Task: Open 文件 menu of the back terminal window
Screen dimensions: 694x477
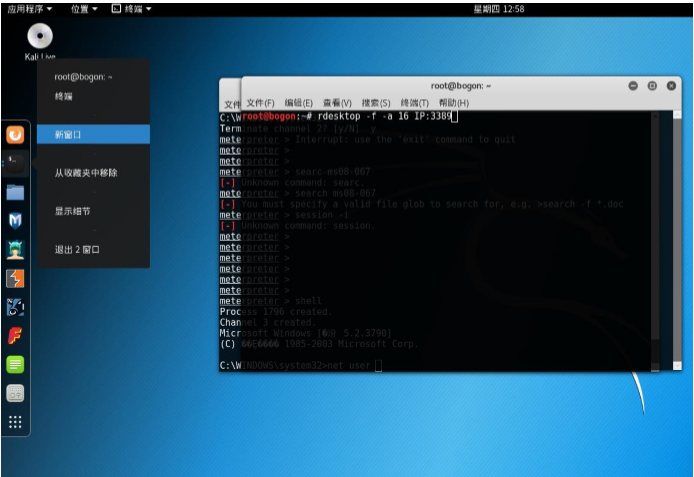Action: tap(232, 104)
